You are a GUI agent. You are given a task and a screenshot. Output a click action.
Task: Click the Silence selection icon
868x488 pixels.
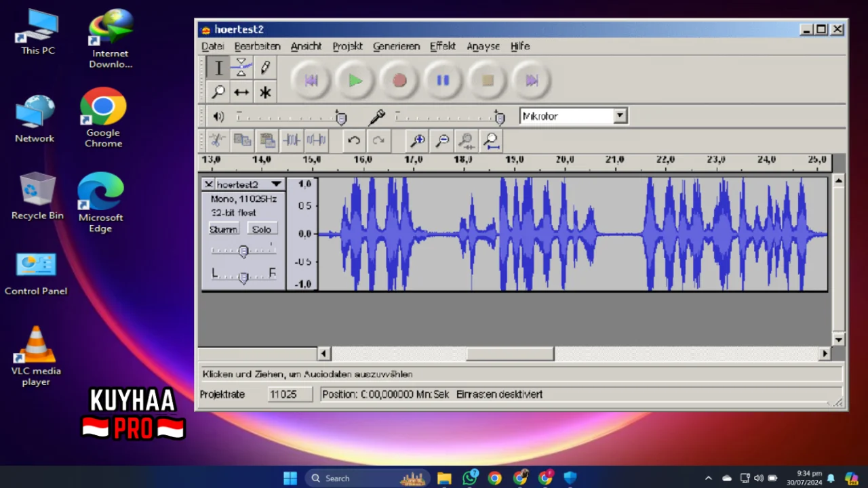[316, 140]
